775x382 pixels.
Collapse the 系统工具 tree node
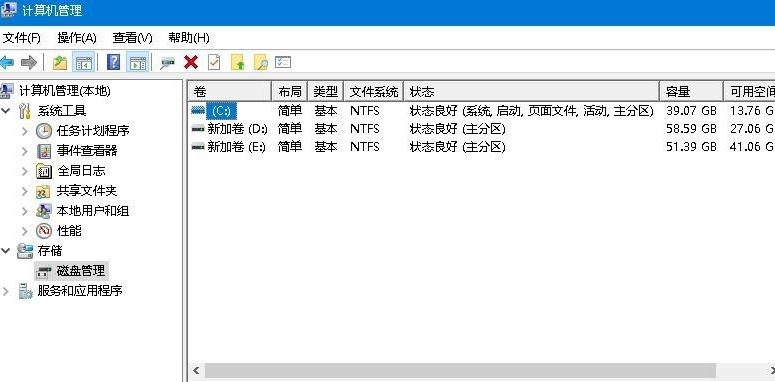[5, 111]
